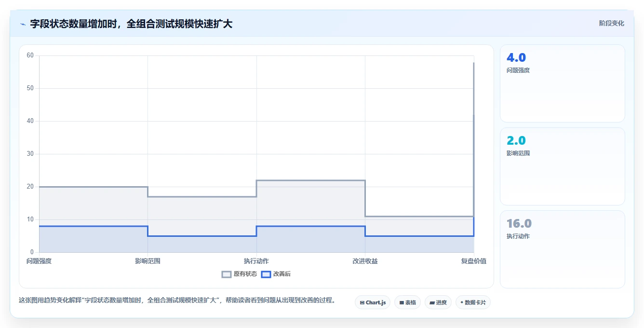Click the 50 y-axis tick label
Viewport: 644px width, 328px height.
(x=30, y=88)
